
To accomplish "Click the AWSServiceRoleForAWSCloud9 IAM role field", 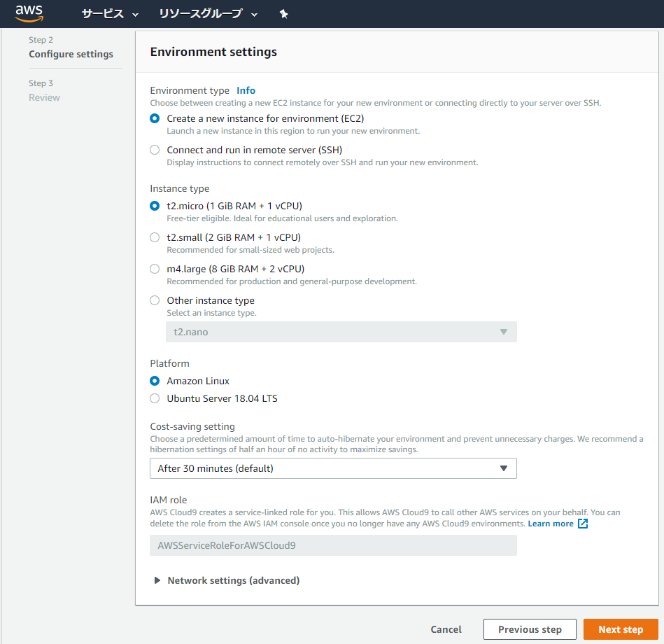I will (333, 545).
